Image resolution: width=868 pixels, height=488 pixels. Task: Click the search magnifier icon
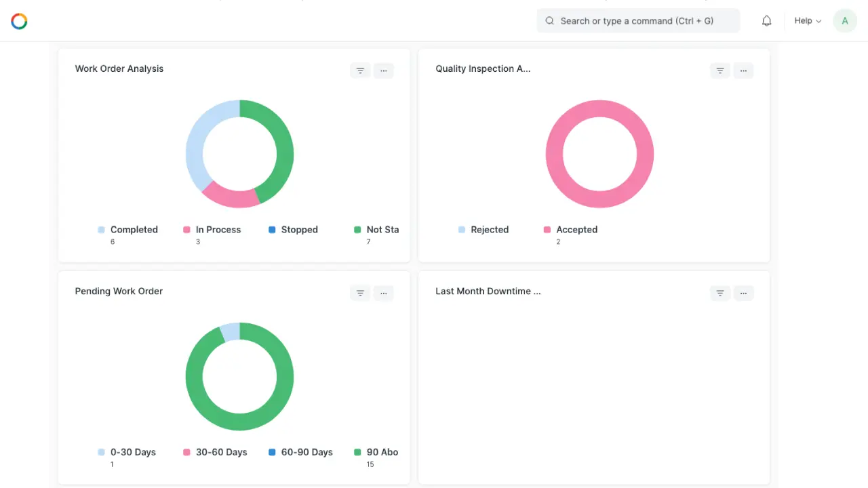(x=549, y=21)
